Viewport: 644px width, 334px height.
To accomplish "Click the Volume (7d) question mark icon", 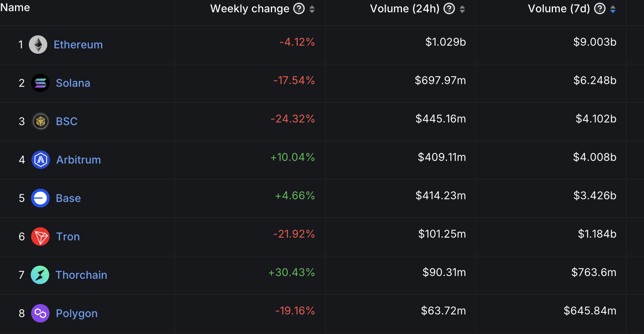I will pyautogui.click(x=599, y=8).
